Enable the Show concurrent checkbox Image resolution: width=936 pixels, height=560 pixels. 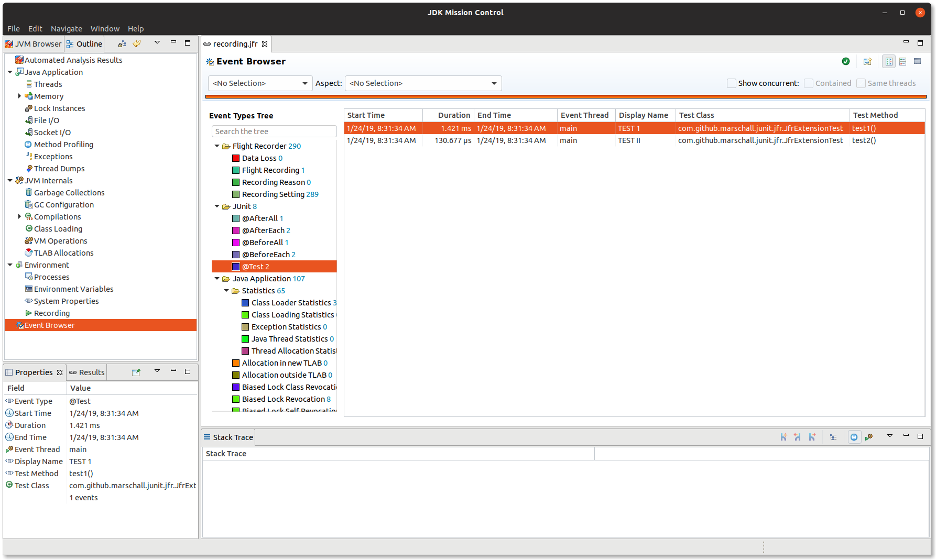tap(732, 83)
